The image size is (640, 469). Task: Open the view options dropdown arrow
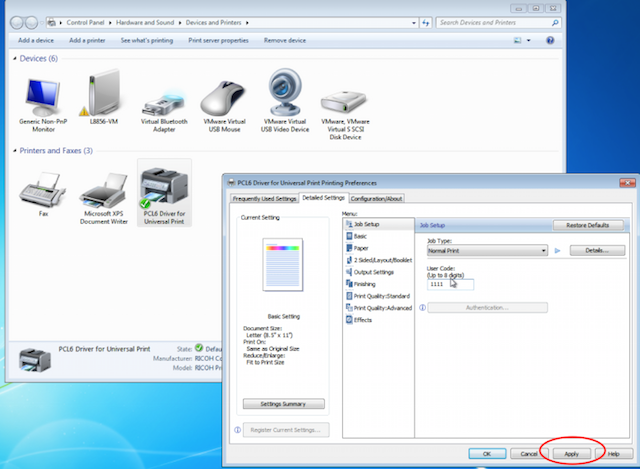529,40
